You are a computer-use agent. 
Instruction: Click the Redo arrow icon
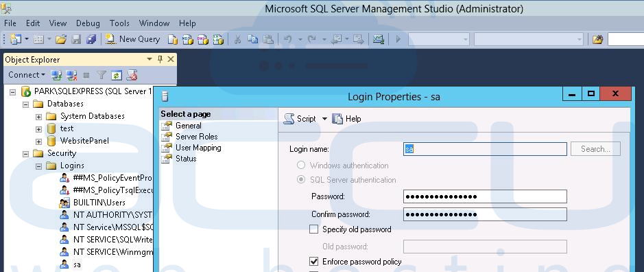312,40
